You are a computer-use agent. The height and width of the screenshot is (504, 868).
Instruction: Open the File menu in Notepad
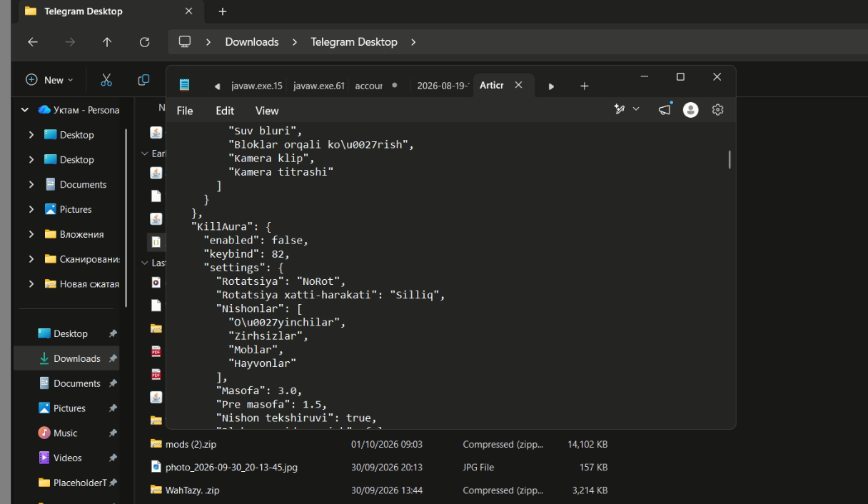click(x=185, y=111)
